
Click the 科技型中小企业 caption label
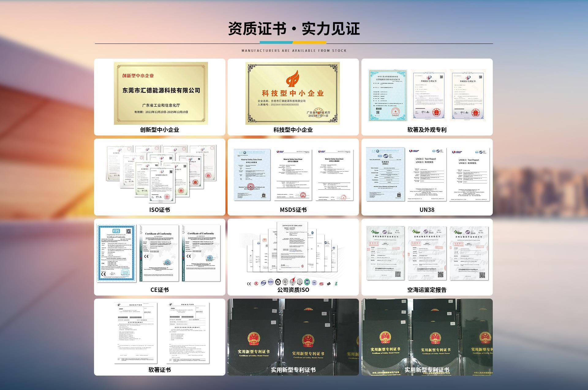(293, 130)
